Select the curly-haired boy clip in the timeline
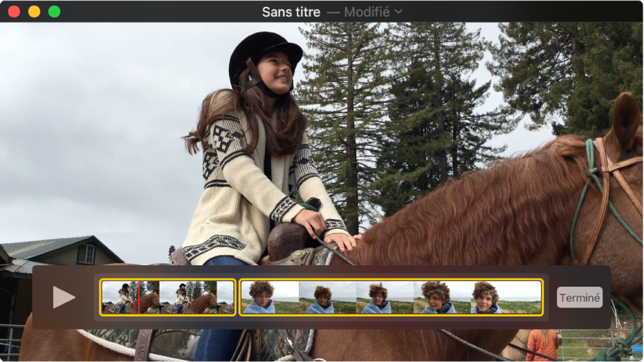Screen dimensions: 644x362 [x=392, y=297]
